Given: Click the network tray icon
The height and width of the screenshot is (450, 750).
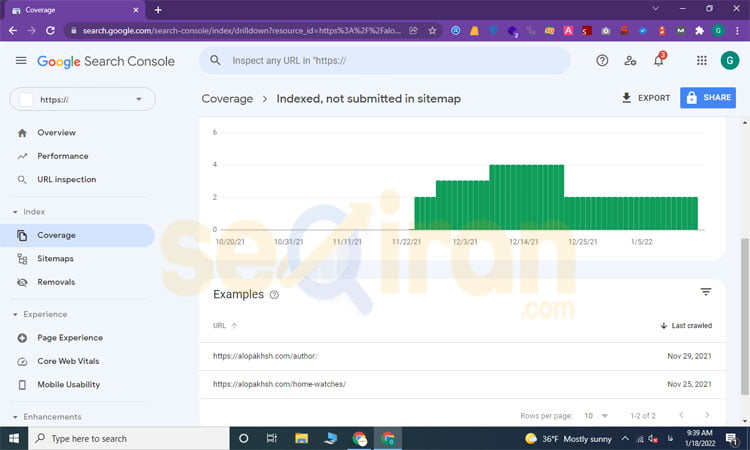Looking at the screenshot, I should click(x=640, y=439).
